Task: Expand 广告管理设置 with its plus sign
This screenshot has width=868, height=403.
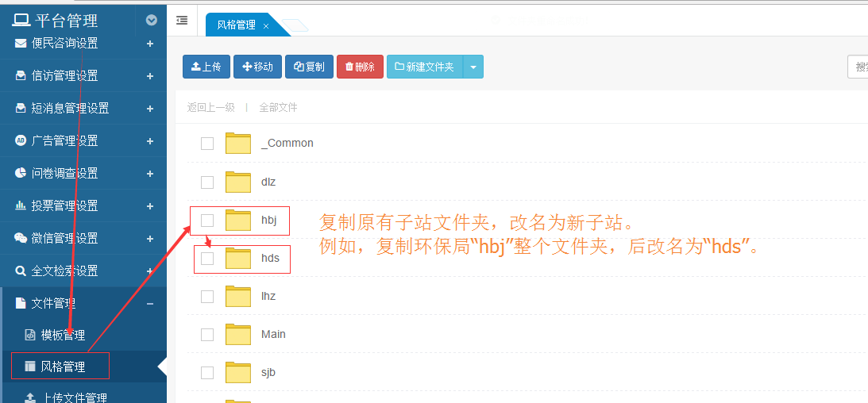Action: pos(150,141)
